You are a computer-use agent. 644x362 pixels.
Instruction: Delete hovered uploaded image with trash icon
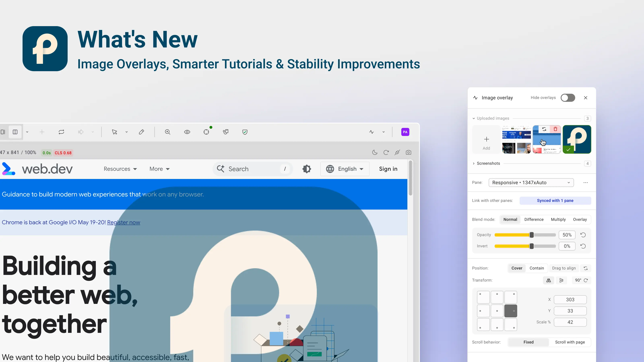[555, 129]
